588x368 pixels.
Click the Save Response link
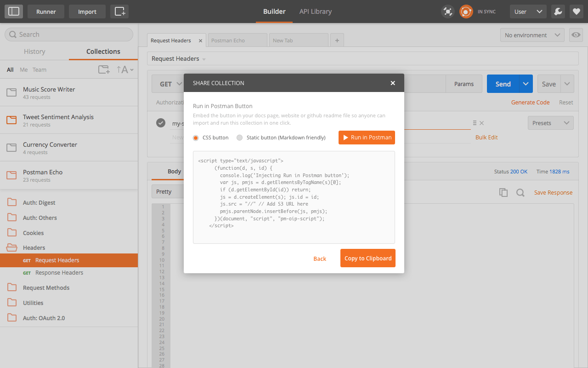click(x=553, y=192)
